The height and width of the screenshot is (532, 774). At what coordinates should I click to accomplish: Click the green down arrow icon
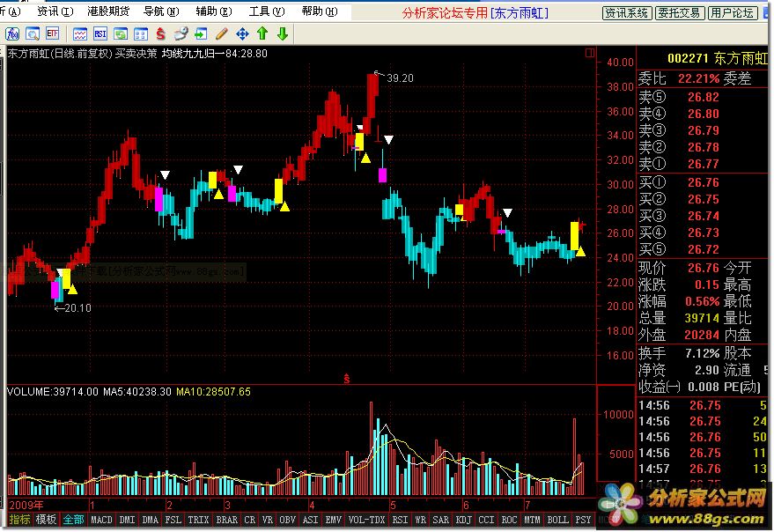(283, 33)
